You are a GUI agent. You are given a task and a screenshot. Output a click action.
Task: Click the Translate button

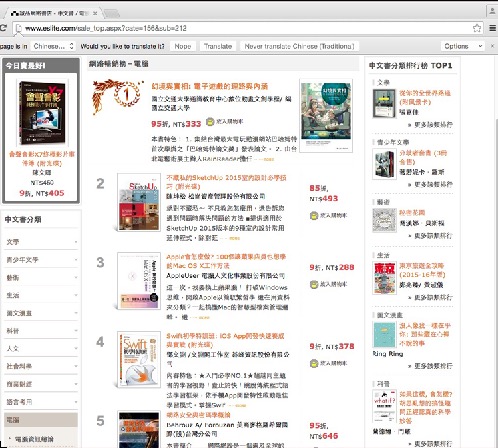218,46
